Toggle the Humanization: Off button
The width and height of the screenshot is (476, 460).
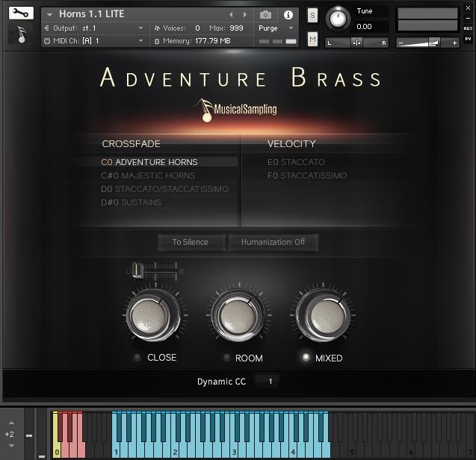click(x=273, y=242)
